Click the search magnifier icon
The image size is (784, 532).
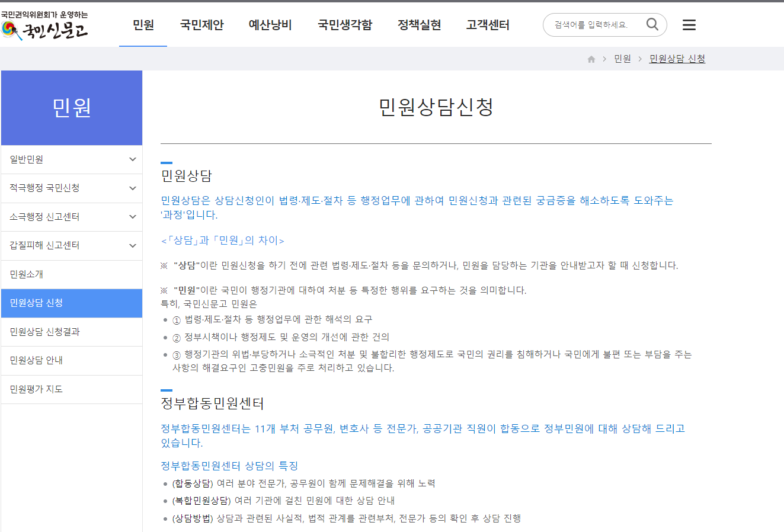point(652,24)
